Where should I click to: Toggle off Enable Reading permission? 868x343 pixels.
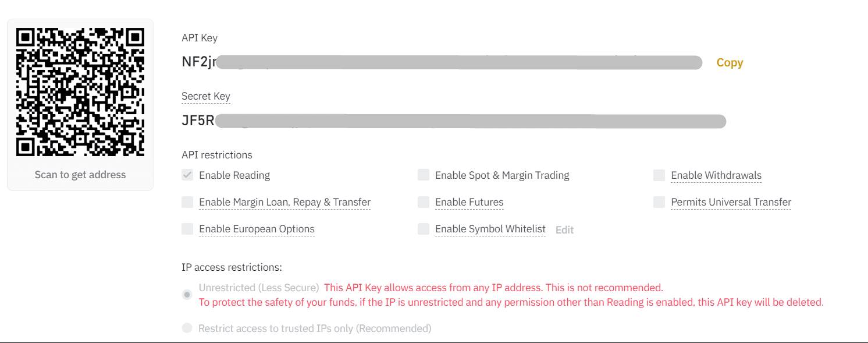[x=187, y=175]
